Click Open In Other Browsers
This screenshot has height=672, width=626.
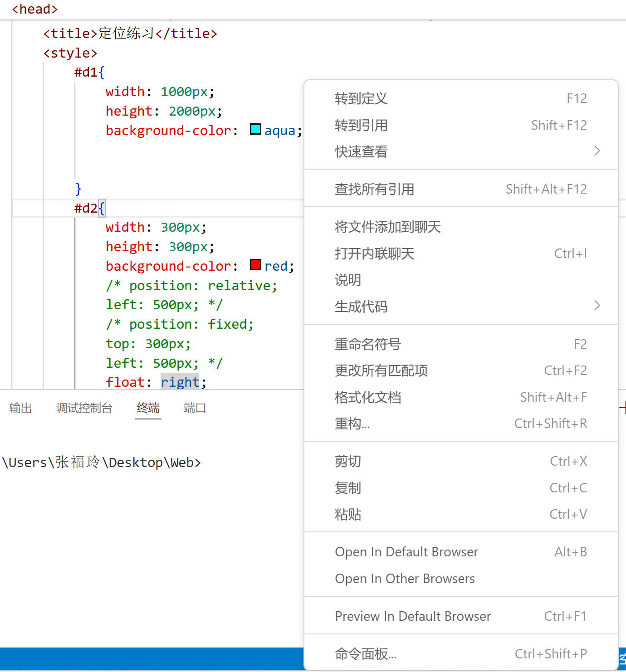(x=461, y=579)
